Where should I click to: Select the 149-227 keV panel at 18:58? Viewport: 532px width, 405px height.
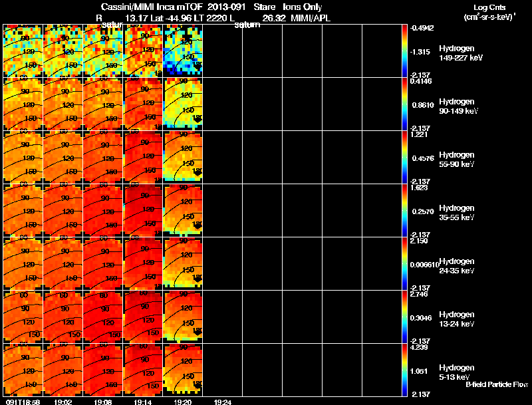(x=23, y=51)
